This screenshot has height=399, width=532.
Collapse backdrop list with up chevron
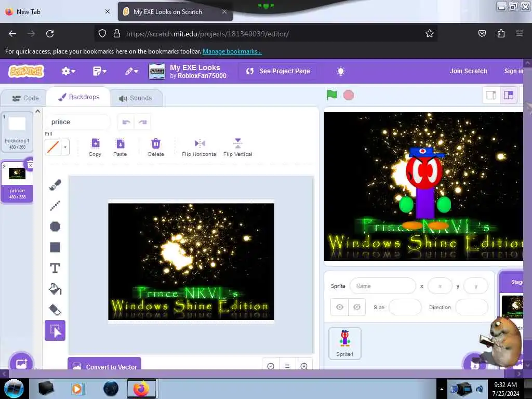pos(37,111)
